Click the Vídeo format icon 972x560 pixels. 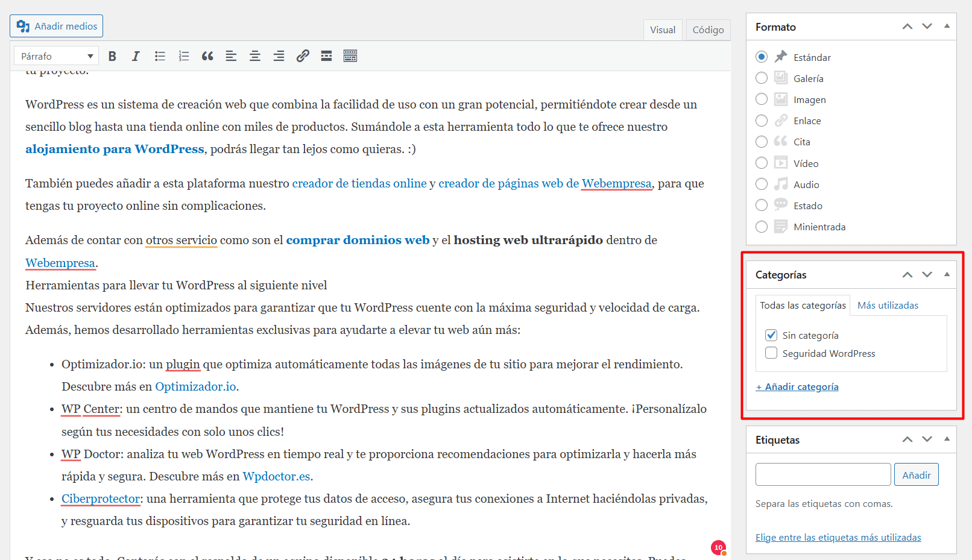coord(781,163)
